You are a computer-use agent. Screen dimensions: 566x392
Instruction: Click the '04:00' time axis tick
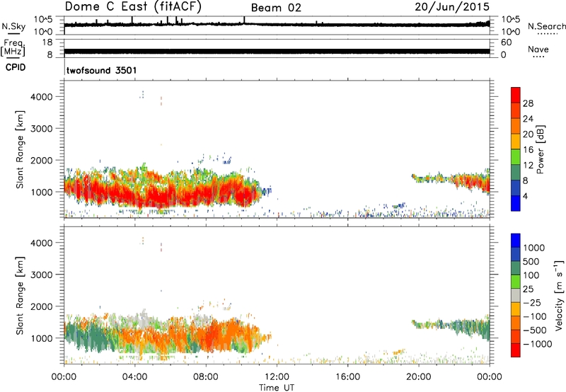pos(134,377)
